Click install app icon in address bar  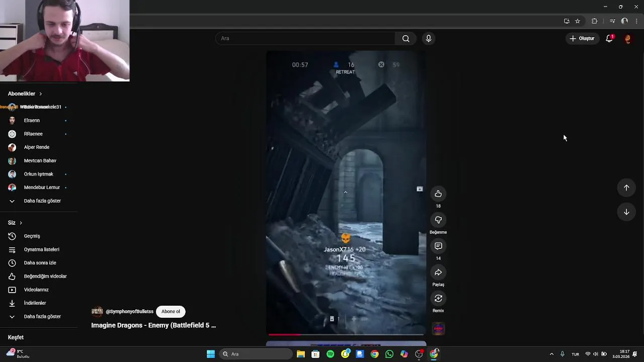(567, 21)
